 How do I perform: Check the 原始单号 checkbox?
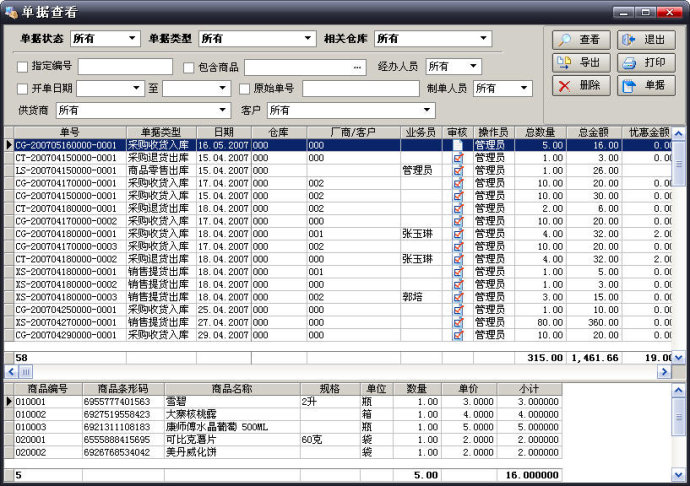pyautogui.click(x=244, y=88)
